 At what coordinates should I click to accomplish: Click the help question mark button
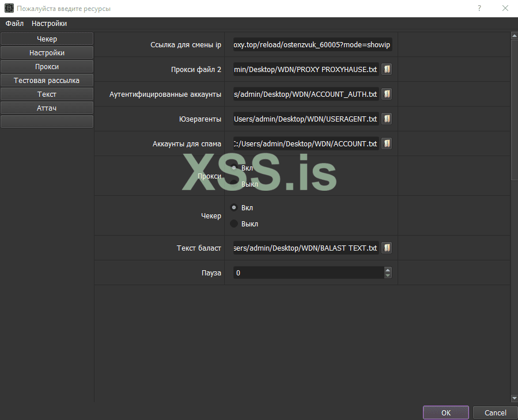pos(479,8)
